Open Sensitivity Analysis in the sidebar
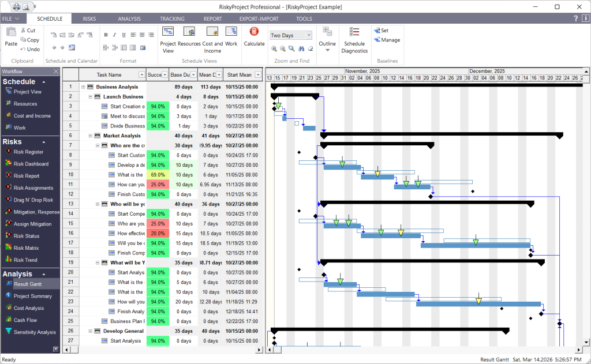591x364 pixels. click(x=35, y=332)
